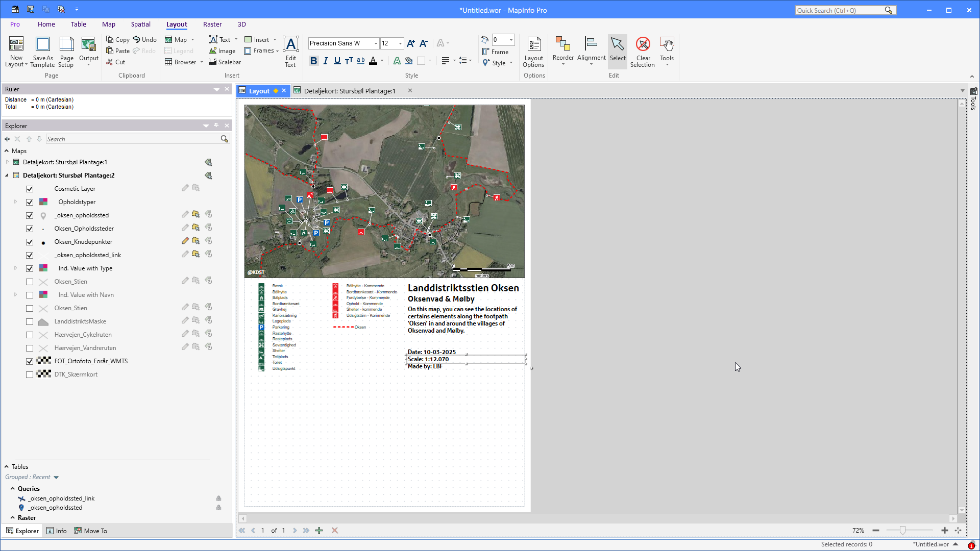Open Layout Options
This screenshot has height=551, width=980.
(533, 51)
